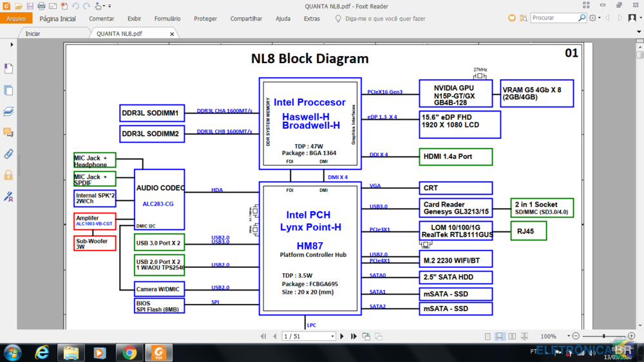Expand the left navigation panel arrow
Viewport: 644px width, 362px height.
point(12,44)
